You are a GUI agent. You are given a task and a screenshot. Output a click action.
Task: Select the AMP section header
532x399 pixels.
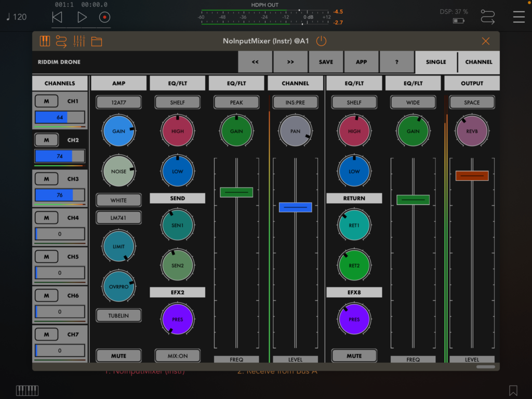[119, 83]
